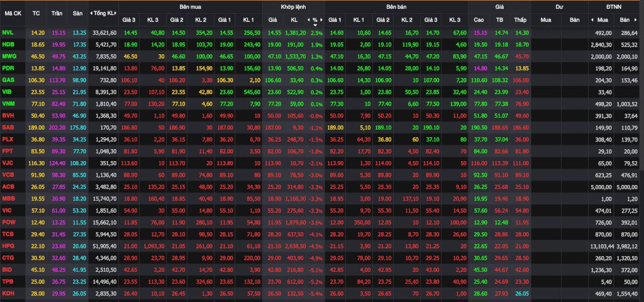Screen dimensions: 644x302
Task: Open MBB stock ticker
Action: [9, 199]
